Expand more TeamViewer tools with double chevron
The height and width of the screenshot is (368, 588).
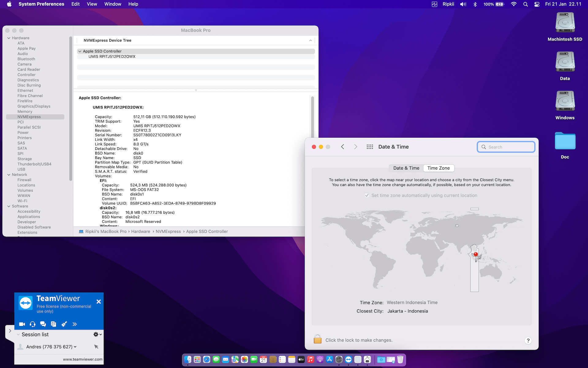(x=74, y=324)
